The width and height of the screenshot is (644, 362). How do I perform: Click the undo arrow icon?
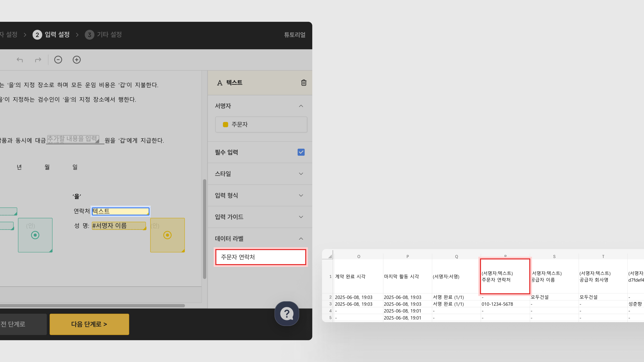click(x=20, y=60)
